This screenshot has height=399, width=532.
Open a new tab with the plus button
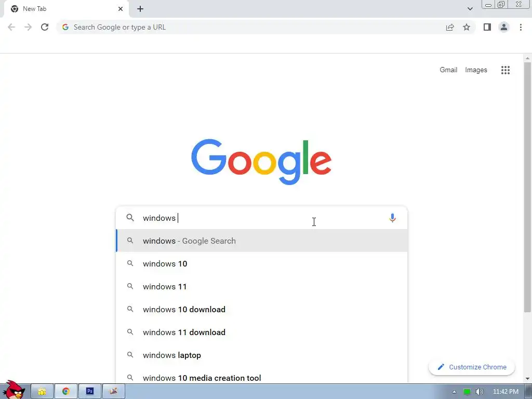pyautogui.click(x=140, y=9)
